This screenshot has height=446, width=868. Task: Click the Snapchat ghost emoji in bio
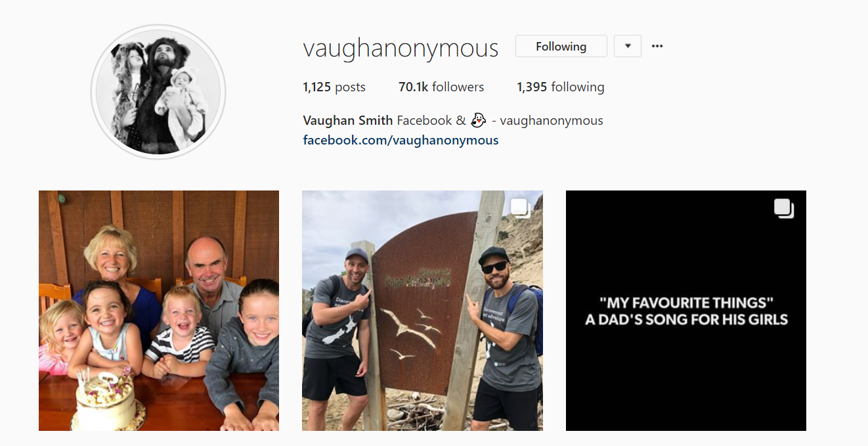pyautogui.click(x=479, y=120)
